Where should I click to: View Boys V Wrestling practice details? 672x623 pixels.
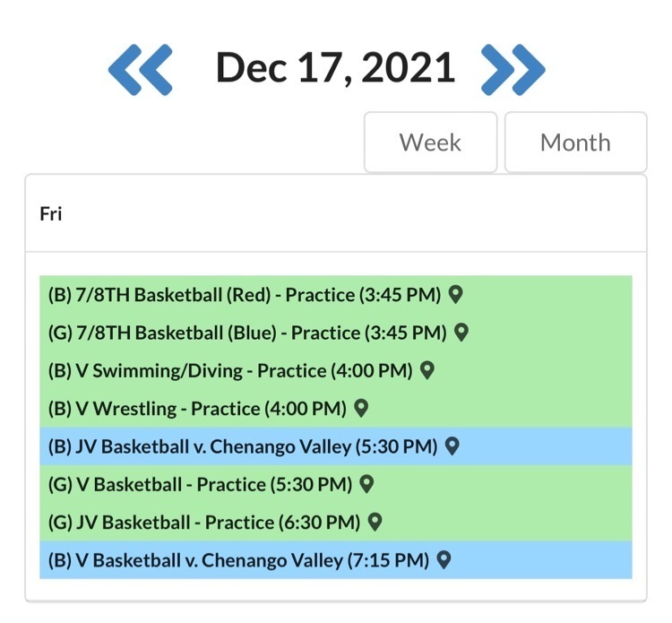point(197,409)
